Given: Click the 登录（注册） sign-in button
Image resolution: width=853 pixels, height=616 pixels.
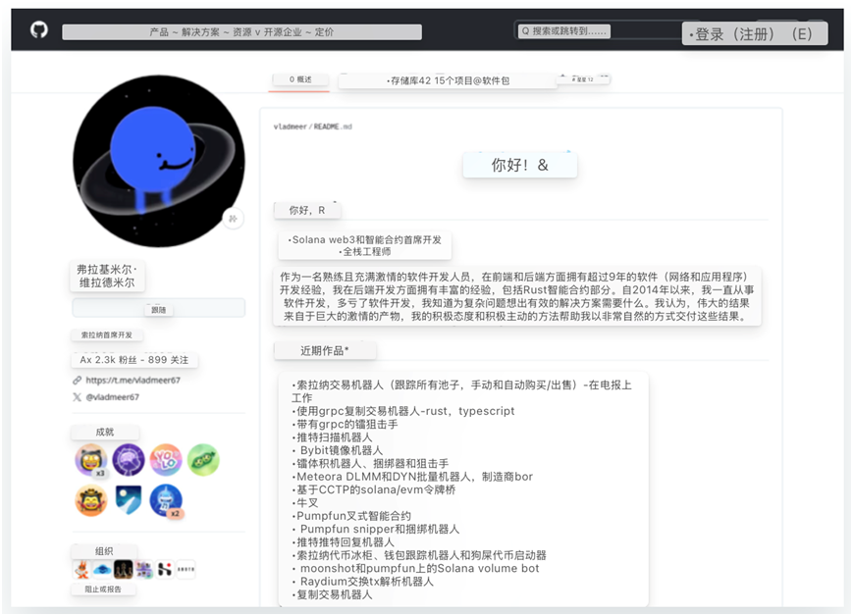Looking at the screenshot, I should (x=755, y=33).
